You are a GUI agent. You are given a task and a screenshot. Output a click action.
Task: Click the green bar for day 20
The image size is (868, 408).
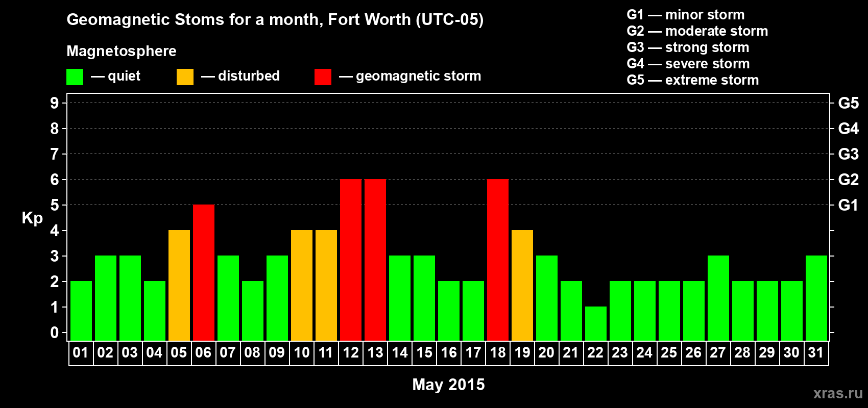tap(547, 298)
